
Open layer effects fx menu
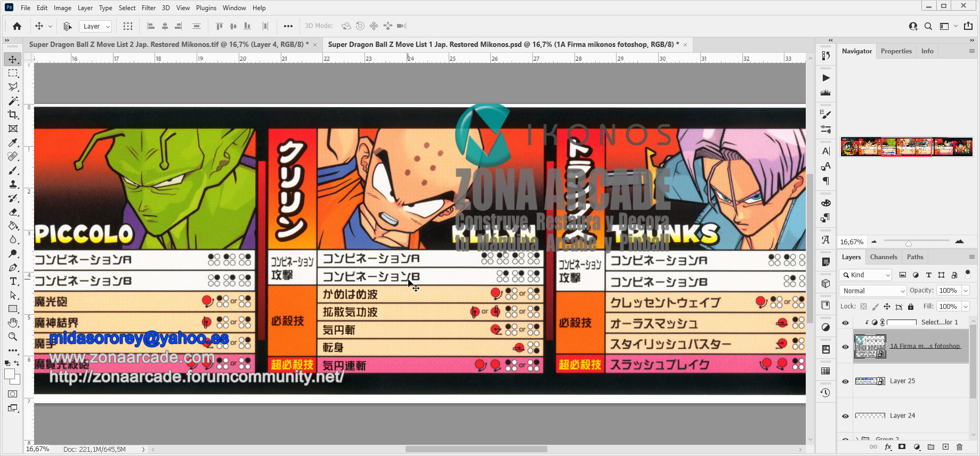(x=888, y=447)
